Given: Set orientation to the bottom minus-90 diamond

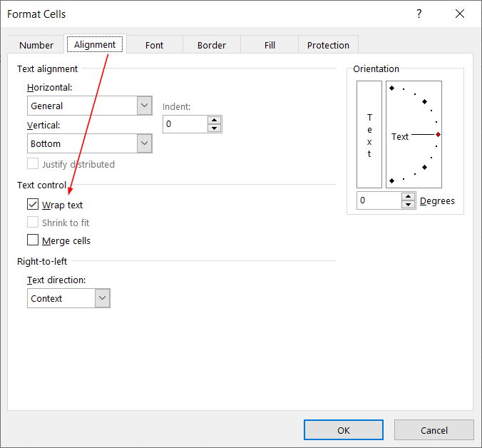Looking at the screenshot, I should coord(391,180).
